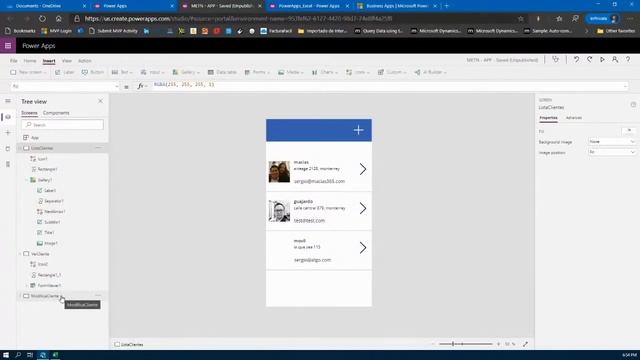The height and width of the screenshot is (360, 640).
Task: Open the screen help icon in the properties pane
Action: (x=633, y=104)
